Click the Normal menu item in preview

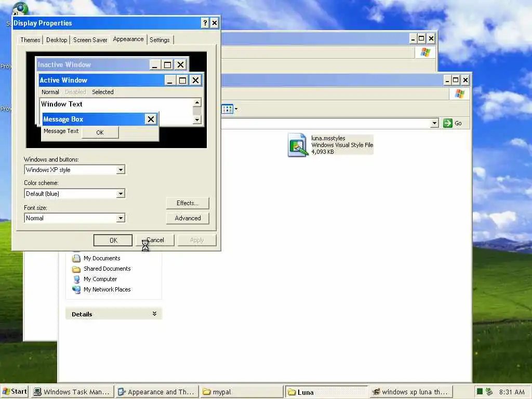(x=50, y=92)
